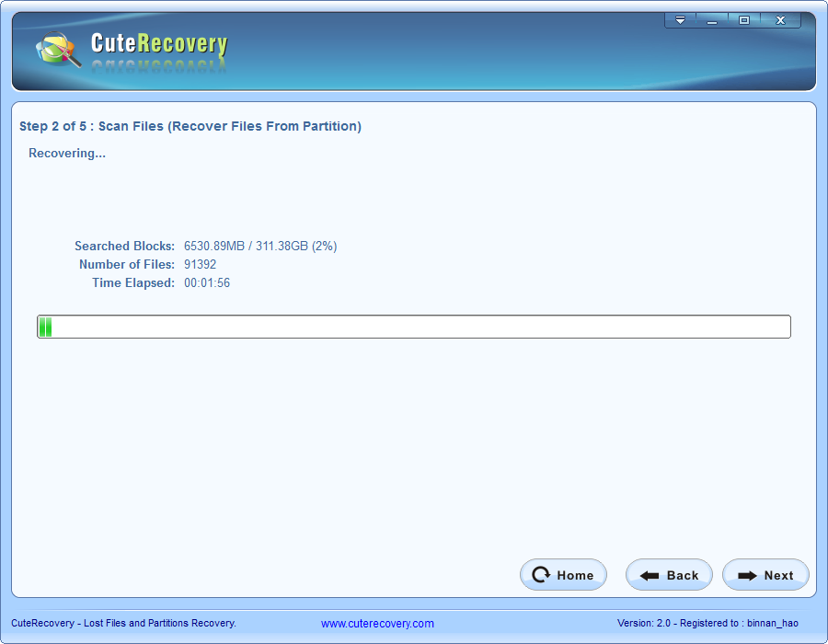This screenshot has width=828, height=644.
Task: Select the Time Elapsed value 00:01:56
Action: coord(207,283)
